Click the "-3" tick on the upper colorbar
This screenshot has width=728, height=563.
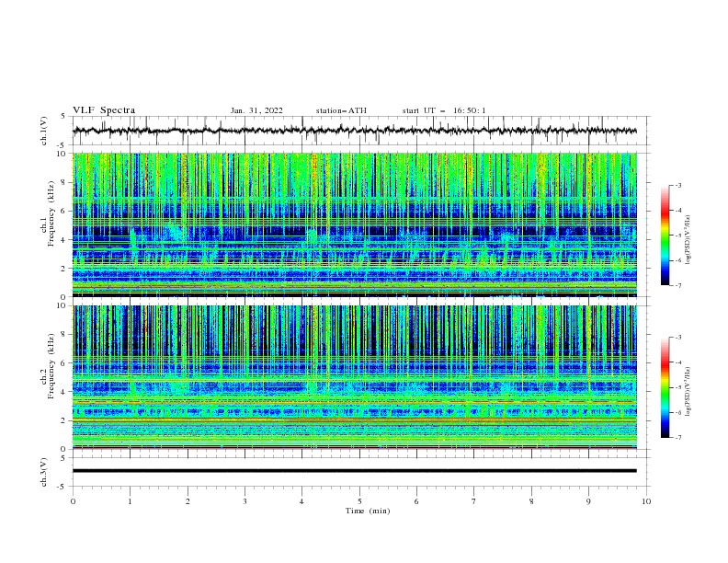pyautogui.click(x=677, y=185)
